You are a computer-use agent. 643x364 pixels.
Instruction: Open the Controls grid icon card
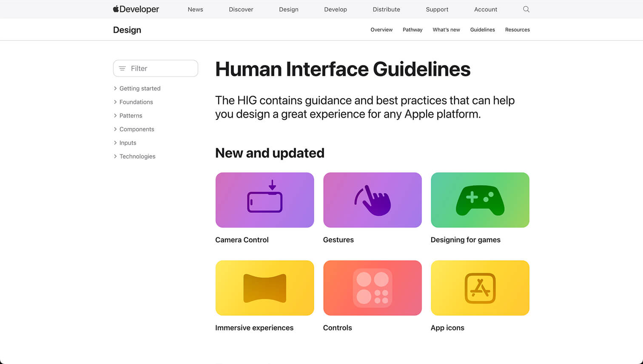(373, 288)
